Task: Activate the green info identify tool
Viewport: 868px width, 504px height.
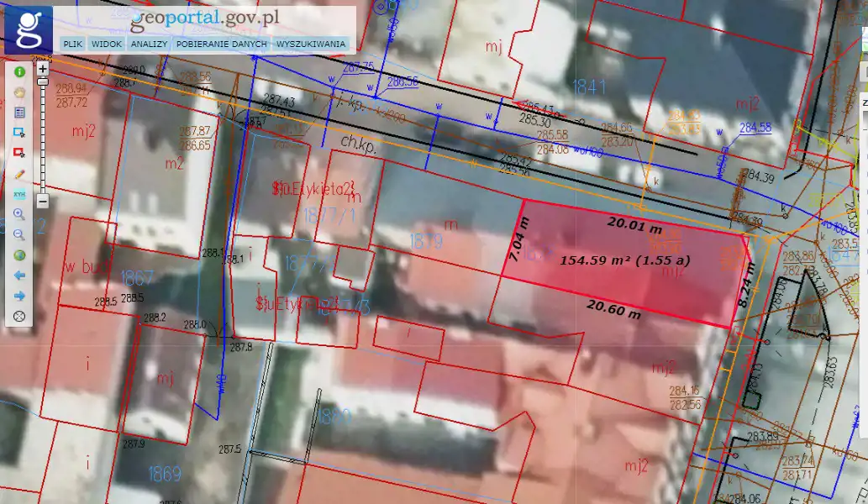Action: tap(19, 72)
